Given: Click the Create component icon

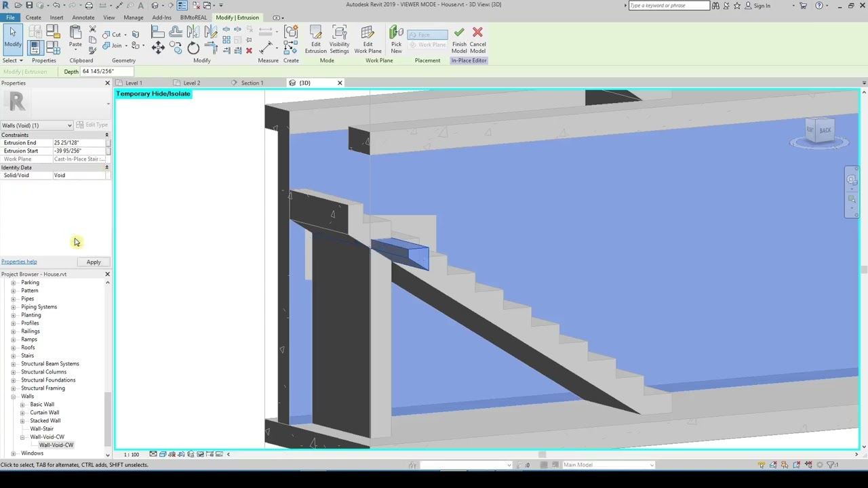Looking at the screenshot, I should (291, 32).
